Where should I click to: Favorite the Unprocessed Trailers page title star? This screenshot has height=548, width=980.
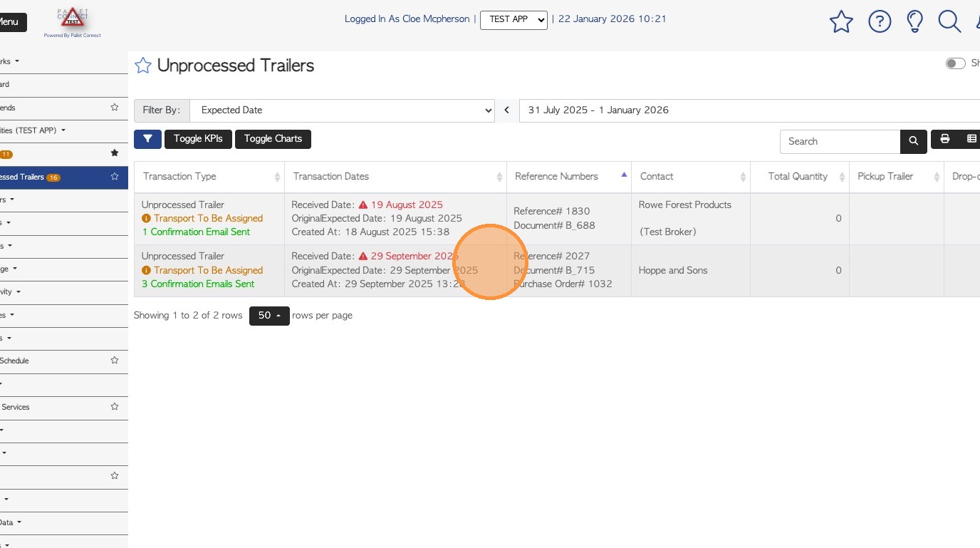[143, 66]
